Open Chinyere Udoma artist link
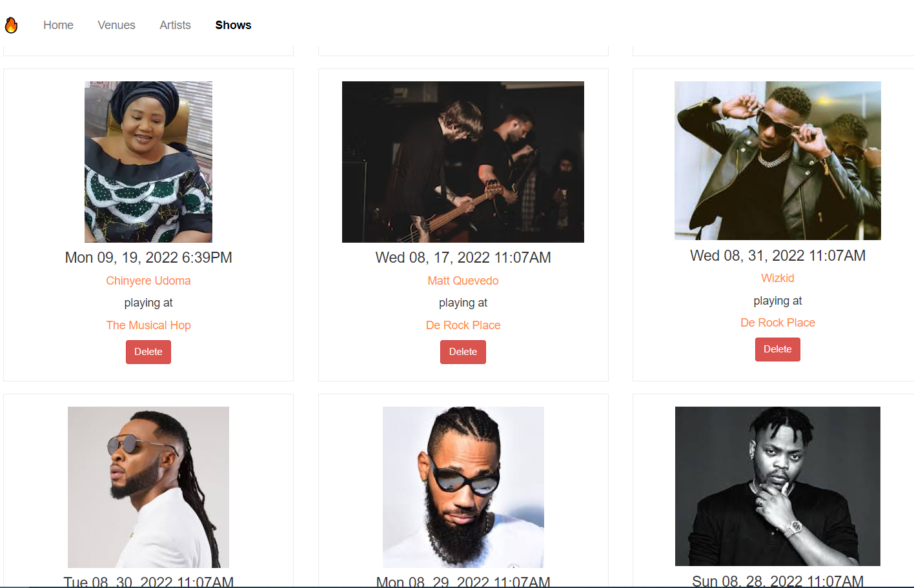Screen dimensions: 914x588 click(148, 281)
